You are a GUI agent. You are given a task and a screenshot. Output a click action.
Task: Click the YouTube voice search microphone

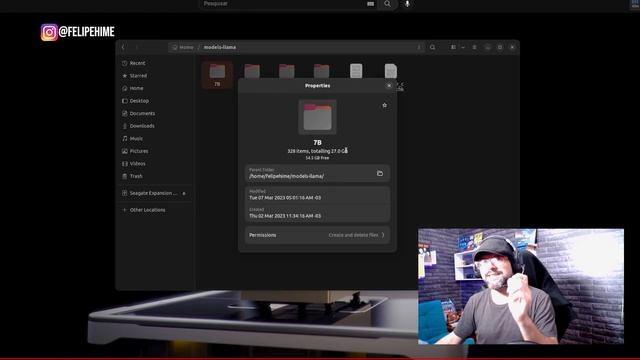point(407,4)
